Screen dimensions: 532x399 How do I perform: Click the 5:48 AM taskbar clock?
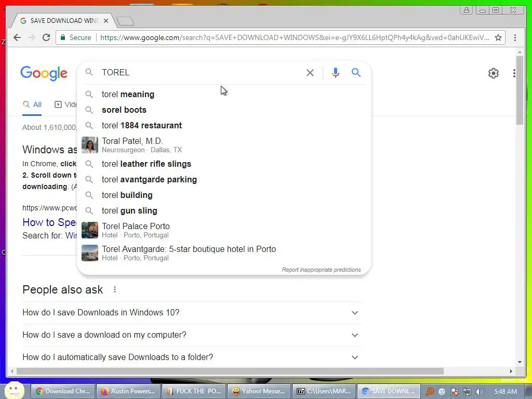click(506, 392)
